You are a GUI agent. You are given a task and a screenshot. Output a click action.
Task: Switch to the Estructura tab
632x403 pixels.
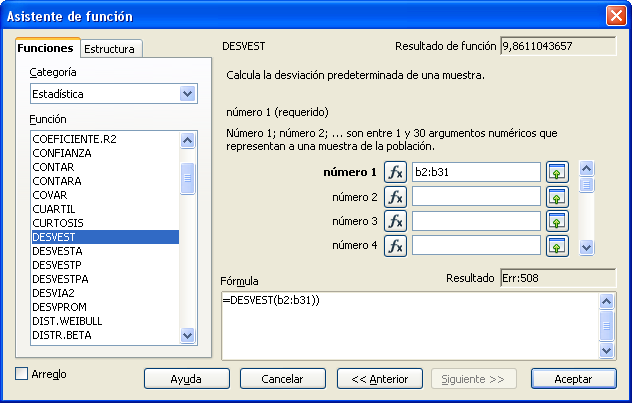pyautogui.click(x=111, y=49)
